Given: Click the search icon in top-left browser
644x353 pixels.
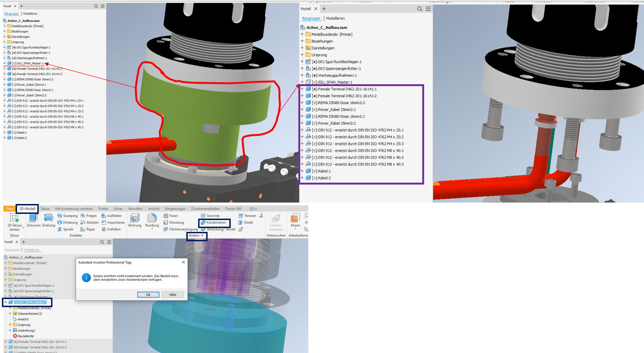Looking at the screenshot, I should (x=96, y=6).
